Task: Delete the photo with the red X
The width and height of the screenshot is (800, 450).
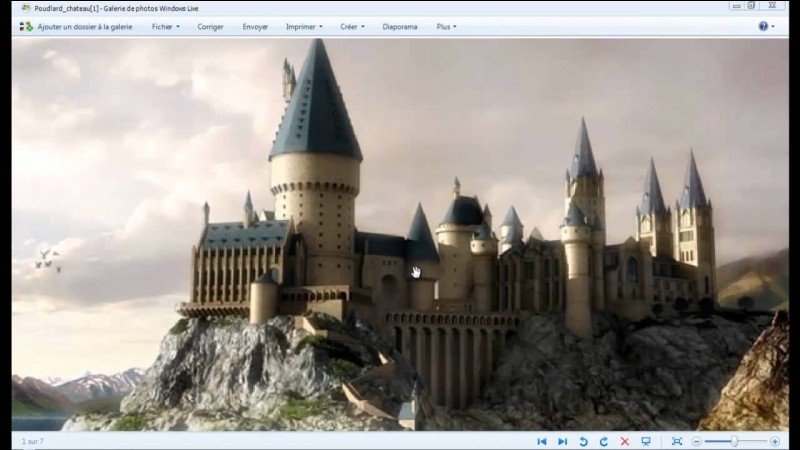Action: (x=624, y=441)
